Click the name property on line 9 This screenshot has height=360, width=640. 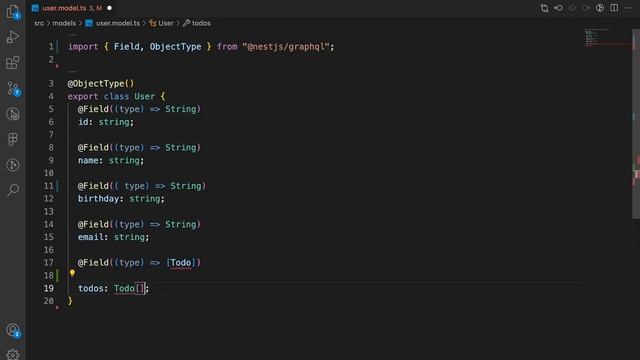88,160
